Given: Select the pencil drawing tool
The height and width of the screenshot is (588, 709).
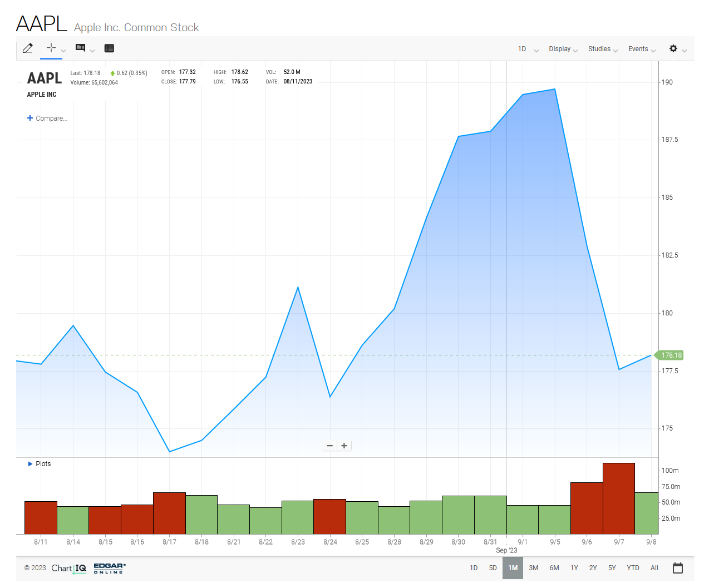Looking at the screenshot, I should (x=27, y=48).
